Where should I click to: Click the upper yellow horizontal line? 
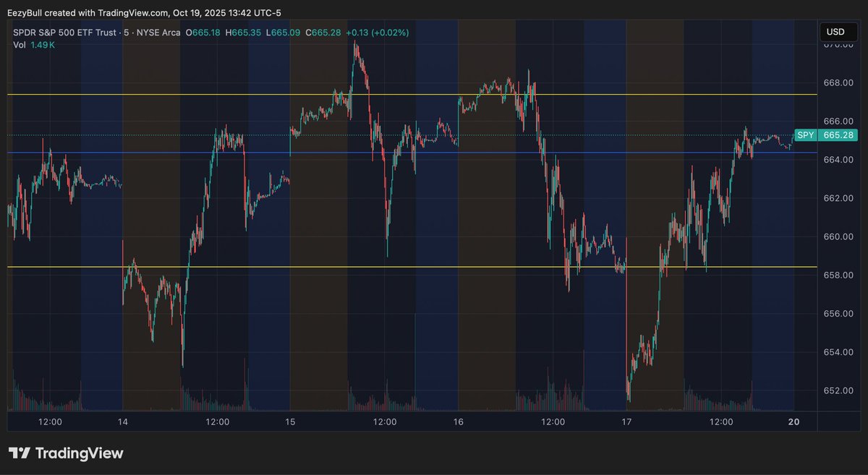tap(412, 94)
